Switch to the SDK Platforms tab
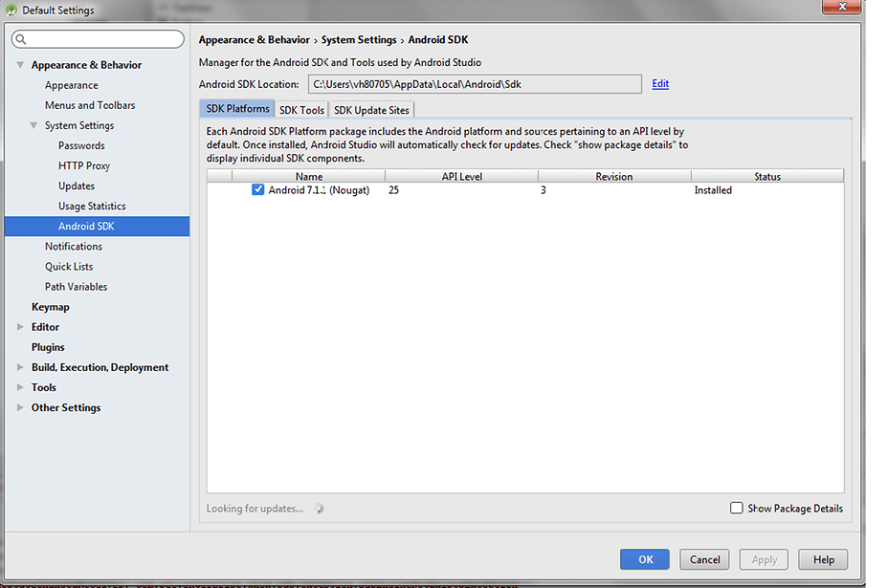 pyautogui.click(x=237, y=109)
